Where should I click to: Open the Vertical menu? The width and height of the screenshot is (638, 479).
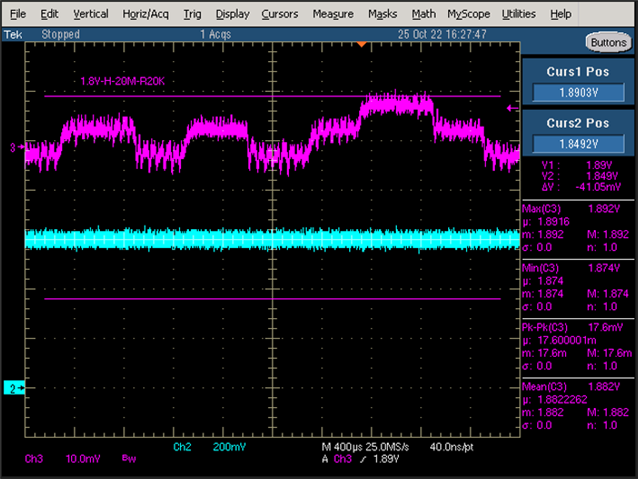91,14
